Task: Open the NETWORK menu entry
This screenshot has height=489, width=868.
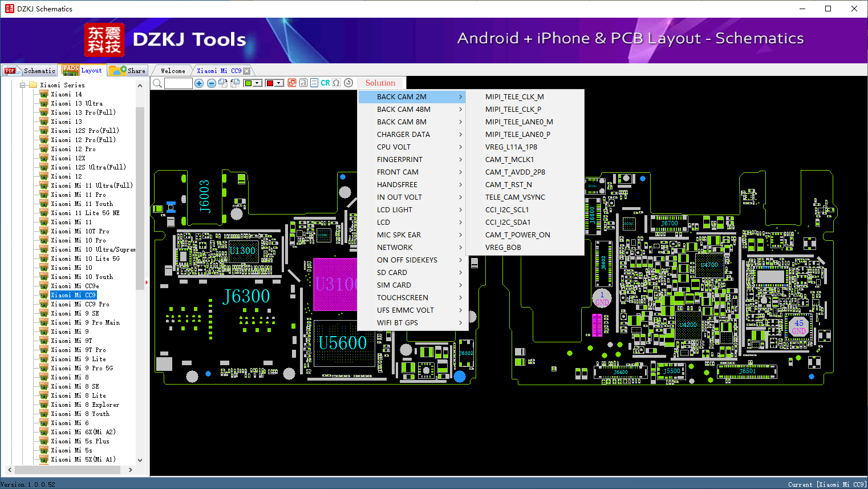Action: (412, 248)
